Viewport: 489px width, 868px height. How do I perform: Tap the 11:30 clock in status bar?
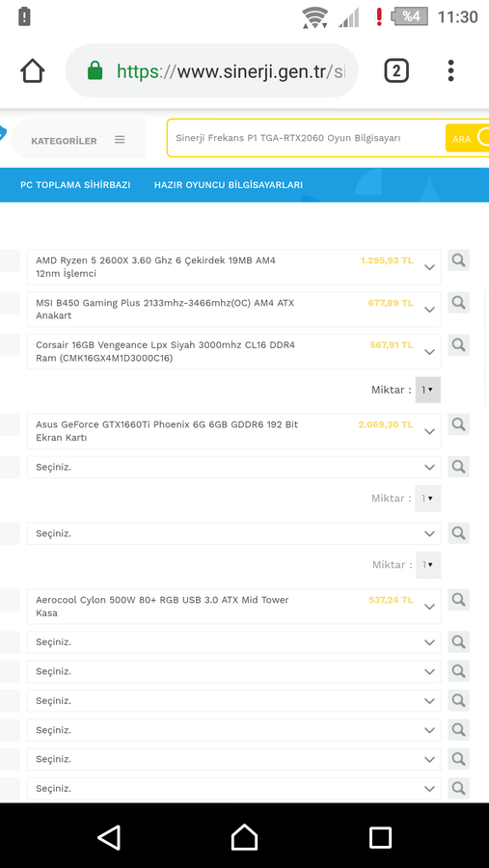tap(457, 17)
